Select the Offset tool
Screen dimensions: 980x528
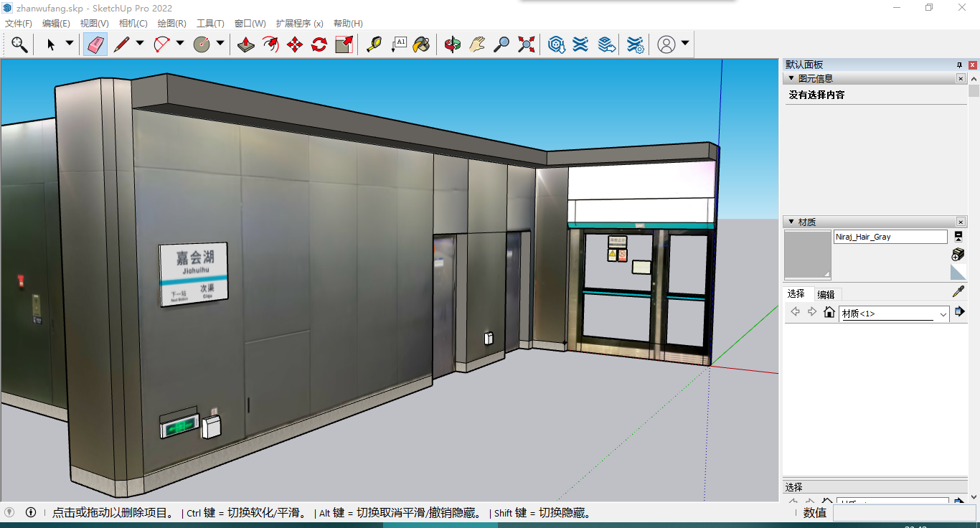pos(270,44)
